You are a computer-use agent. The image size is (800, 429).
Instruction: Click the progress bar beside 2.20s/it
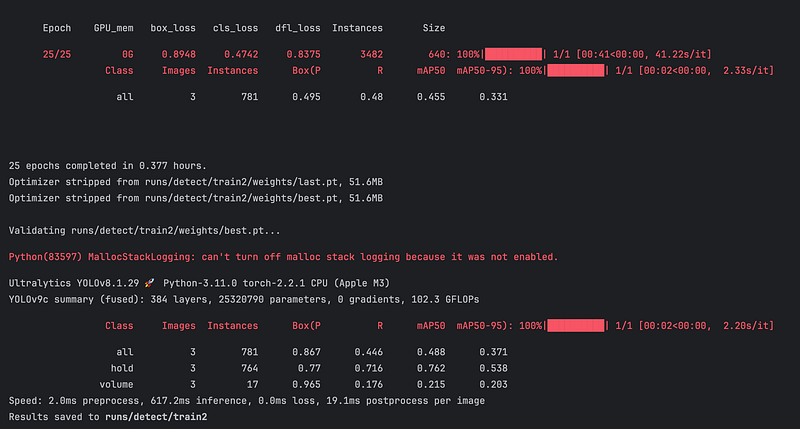(x=576, y=325)
